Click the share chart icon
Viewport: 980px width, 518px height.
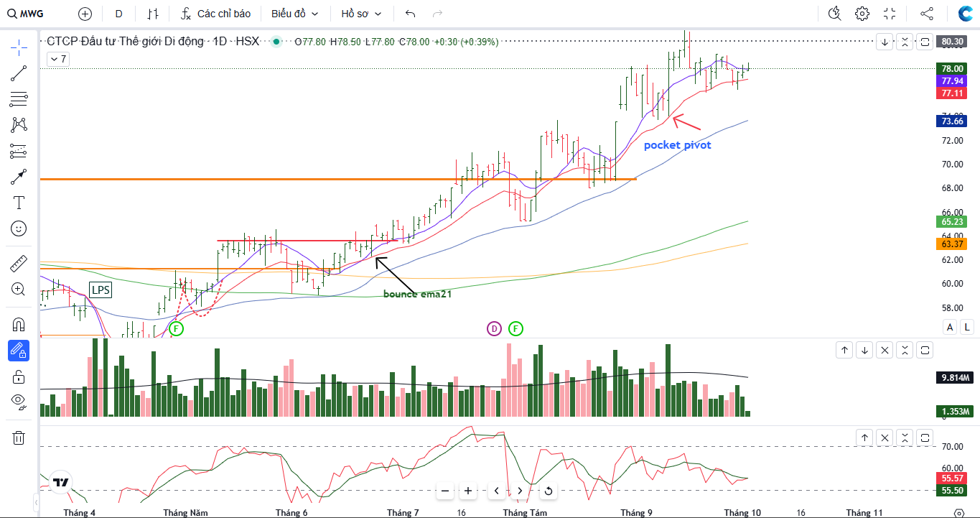click(x=927, y=14)
